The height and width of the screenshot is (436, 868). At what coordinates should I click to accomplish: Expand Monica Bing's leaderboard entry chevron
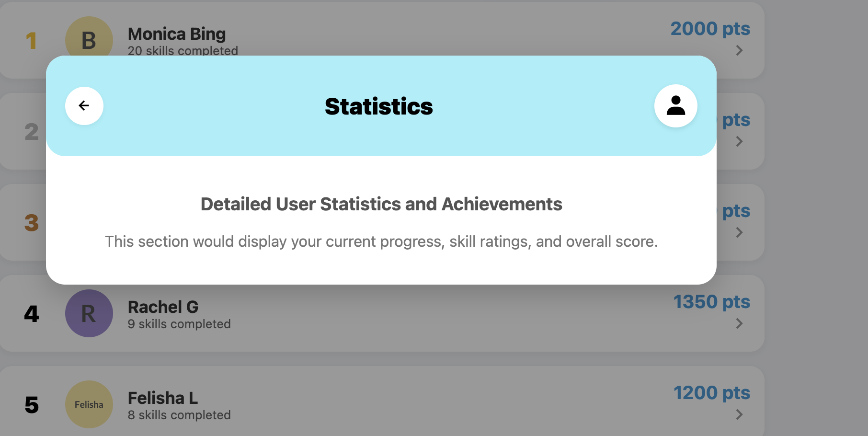click(739, 50)
